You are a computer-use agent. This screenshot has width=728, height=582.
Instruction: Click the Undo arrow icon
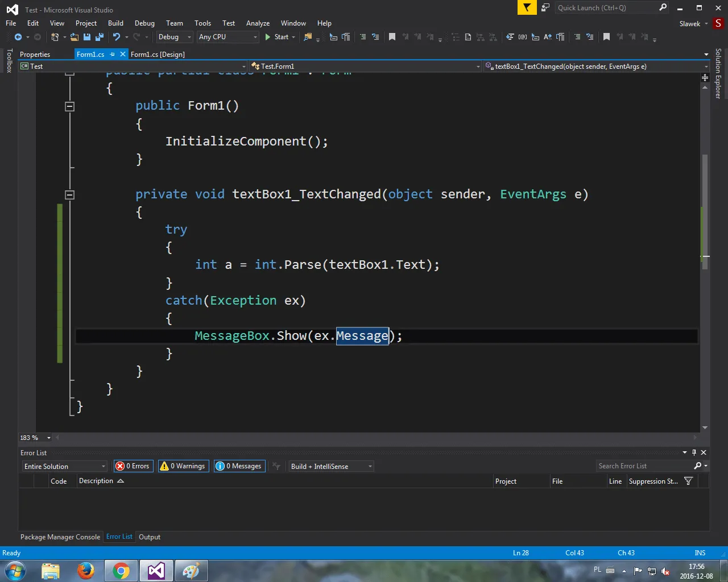coord(116,37)
